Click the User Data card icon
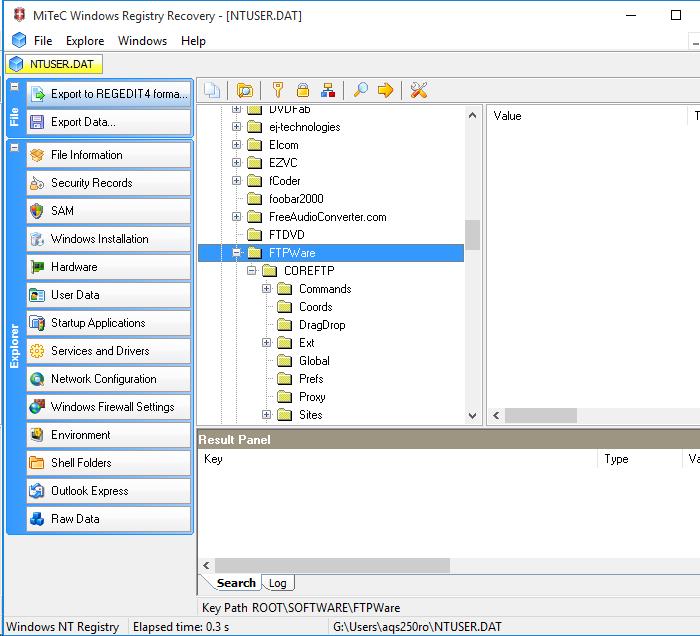Screen dimensions: 700x636 tap(37, 295)
